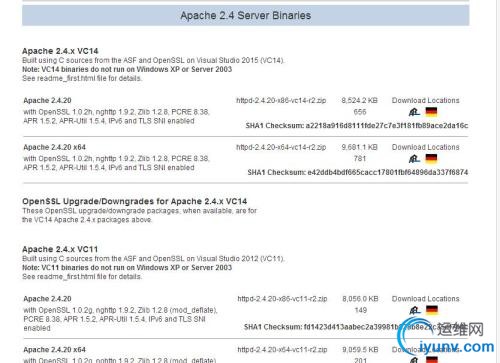
Task: Click the note about VC14 binaries on Windows XP
Action: pos(127,69)
